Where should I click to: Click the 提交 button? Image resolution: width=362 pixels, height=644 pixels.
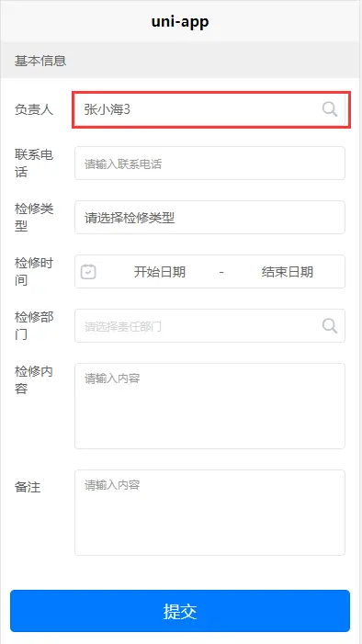(x=180, y=611)
